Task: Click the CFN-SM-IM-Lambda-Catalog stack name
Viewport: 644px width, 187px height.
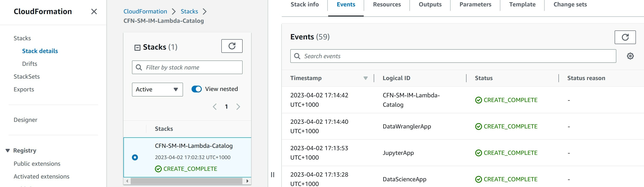Action: coord(194,146)
